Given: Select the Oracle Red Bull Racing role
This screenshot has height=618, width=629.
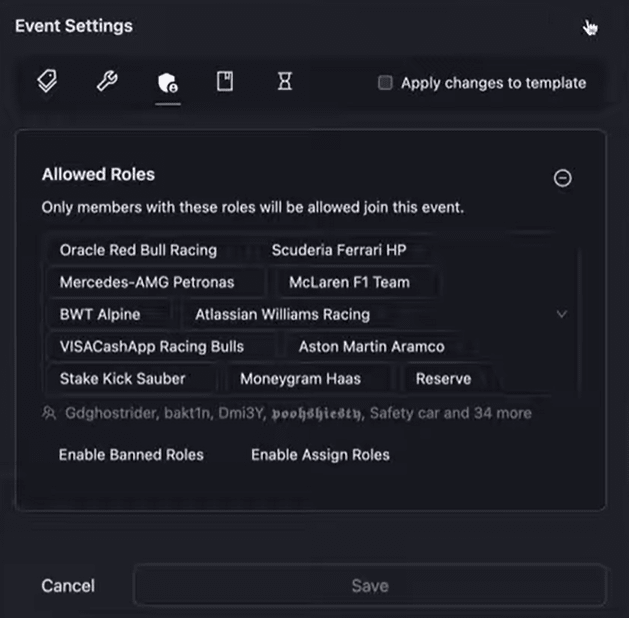Looking at the screenshot, I should [138, 250].
